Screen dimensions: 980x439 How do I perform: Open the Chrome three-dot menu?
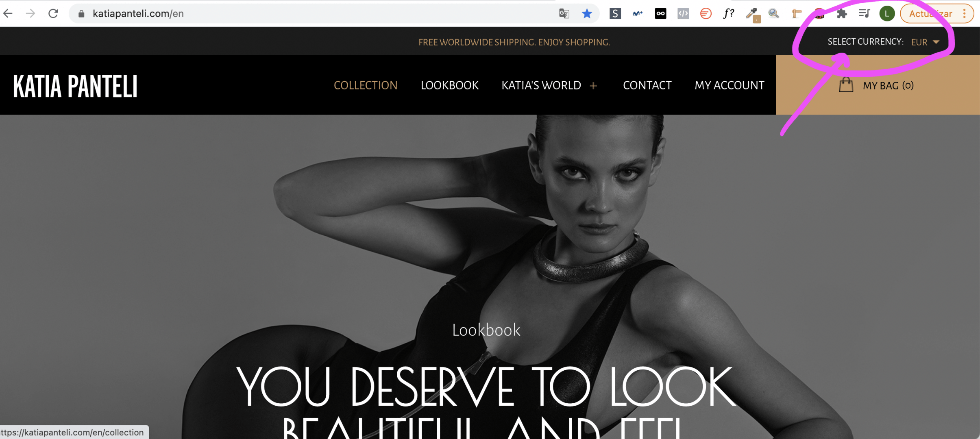point(965,13)
